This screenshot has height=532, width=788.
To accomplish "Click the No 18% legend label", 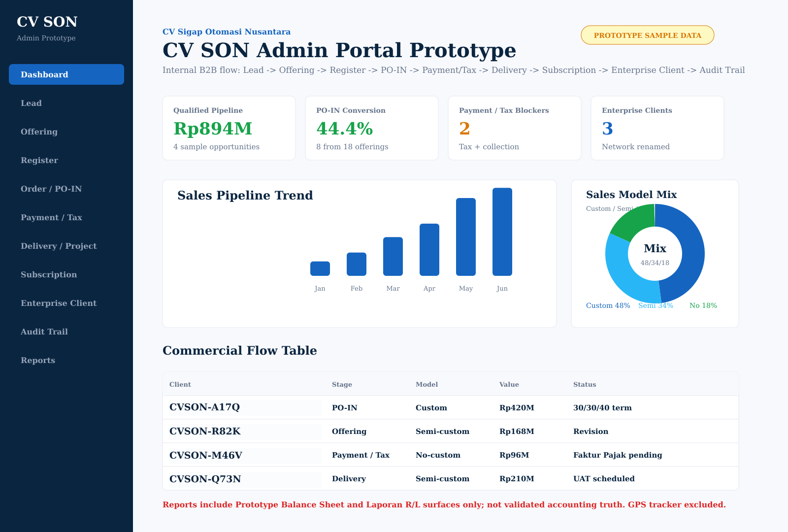I will coord(703,305).
